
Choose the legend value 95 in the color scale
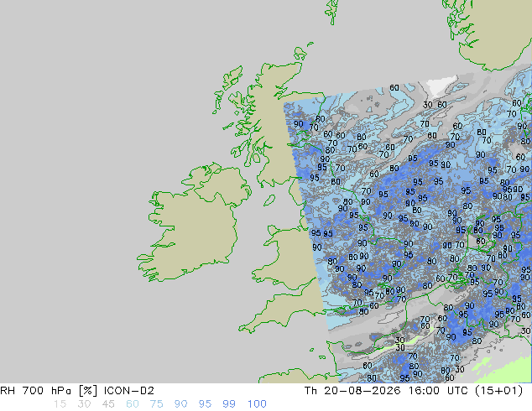pos(205,404)
